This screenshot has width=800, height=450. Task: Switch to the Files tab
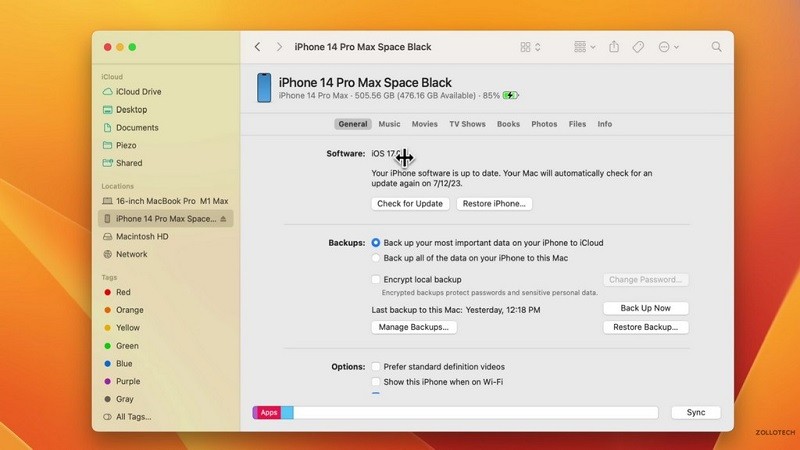(x=577, y=124)
